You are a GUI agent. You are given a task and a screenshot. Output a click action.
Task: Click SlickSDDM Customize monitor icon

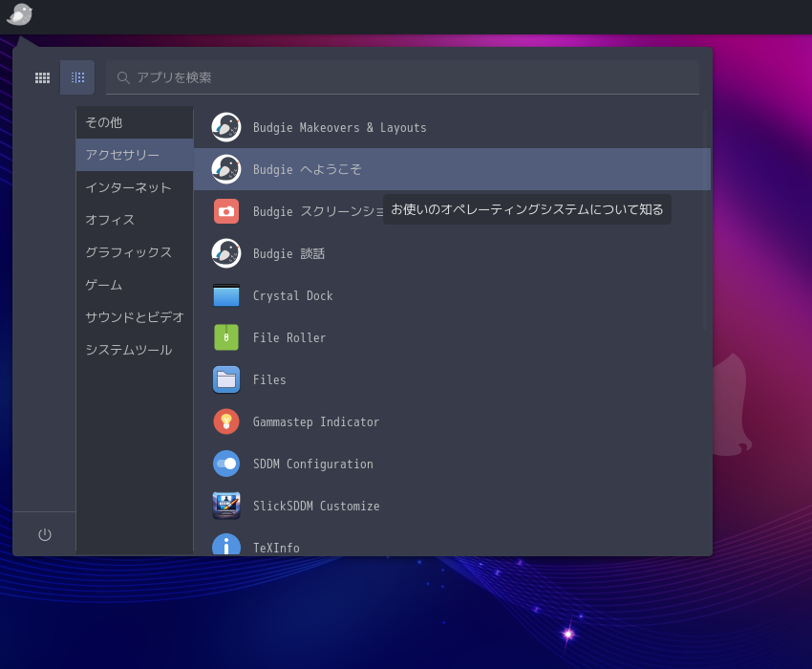tap(226, 506)
